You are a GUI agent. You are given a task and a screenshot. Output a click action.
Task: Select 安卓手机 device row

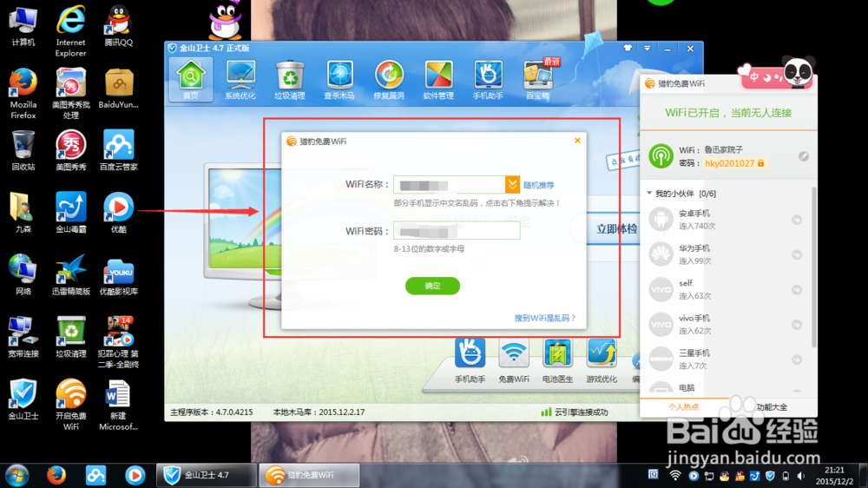coord(726,220)
